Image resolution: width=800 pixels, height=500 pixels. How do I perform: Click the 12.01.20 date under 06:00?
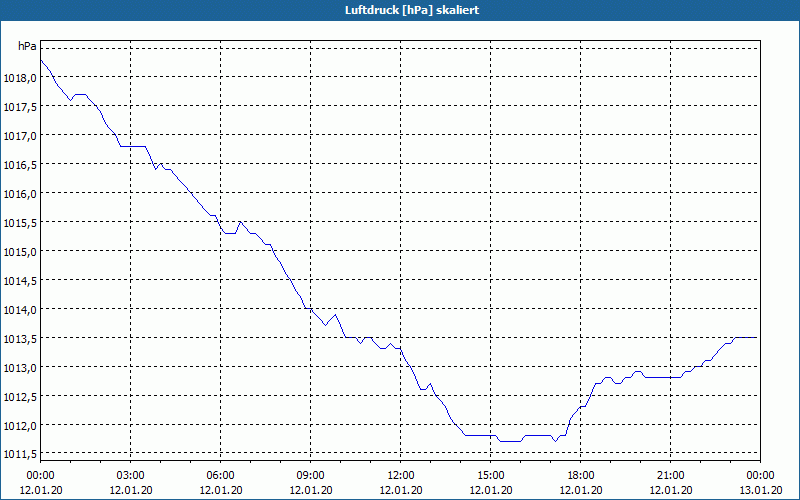pos(220,490)
